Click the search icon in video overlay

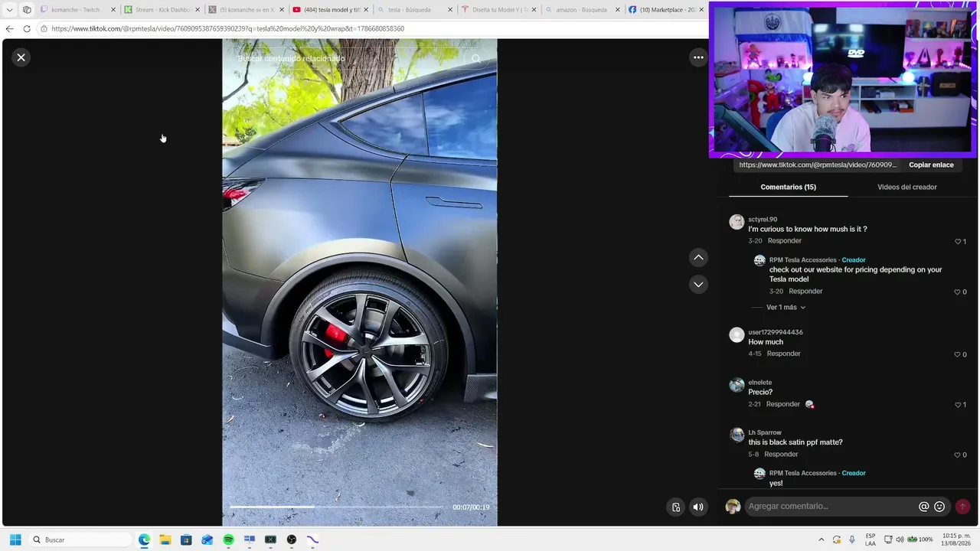click(476, 59)
